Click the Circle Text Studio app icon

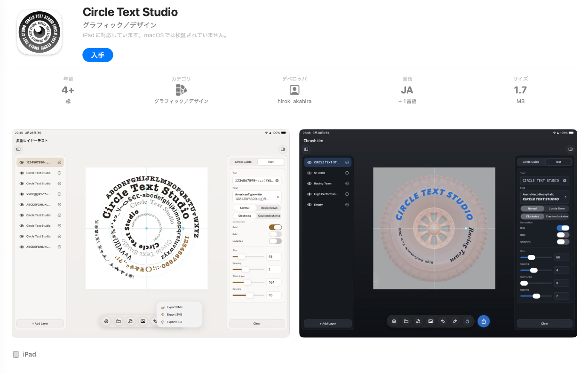coord(40,32)
